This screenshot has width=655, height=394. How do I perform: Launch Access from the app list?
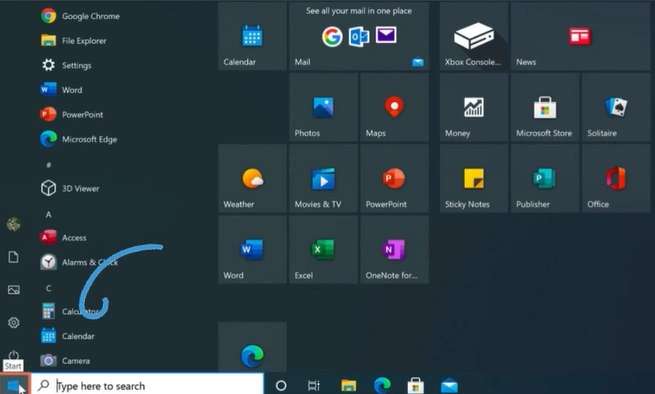63,238
